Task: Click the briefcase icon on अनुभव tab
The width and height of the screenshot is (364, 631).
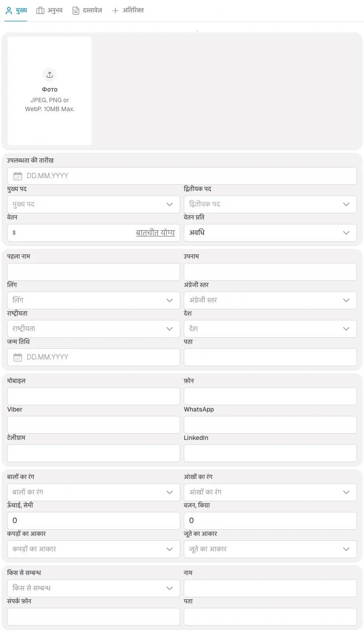Action: [40, 10]
